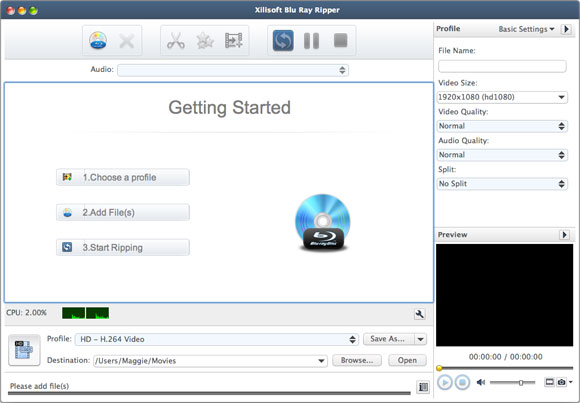Click the wrench settings icon

pos(419,314)
